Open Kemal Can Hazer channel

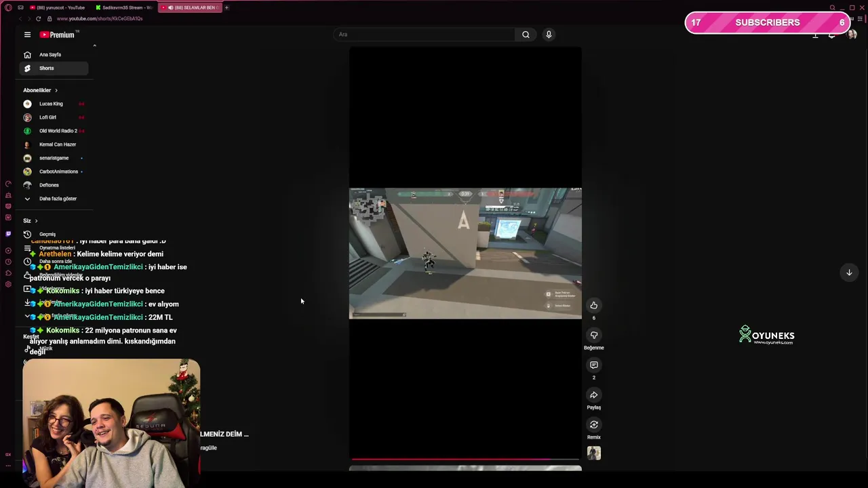(54, 144)
